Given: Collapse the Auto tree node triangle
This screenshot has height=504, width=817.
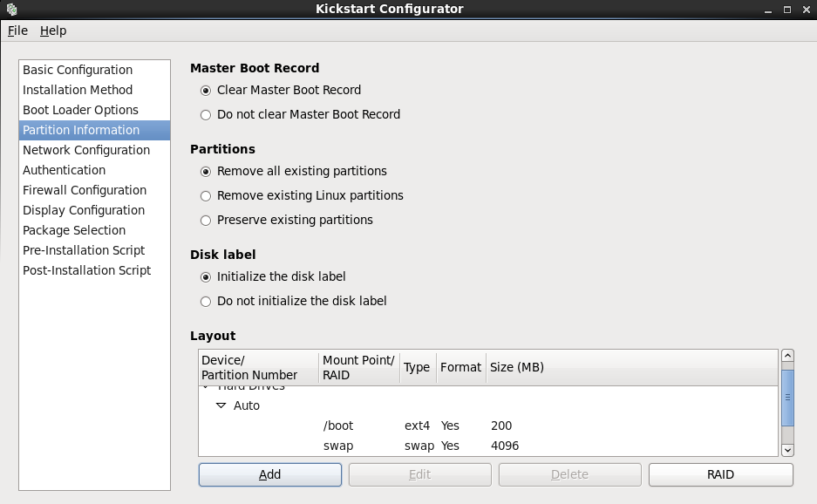Looking at the screenshot, I should click(221, 405).
